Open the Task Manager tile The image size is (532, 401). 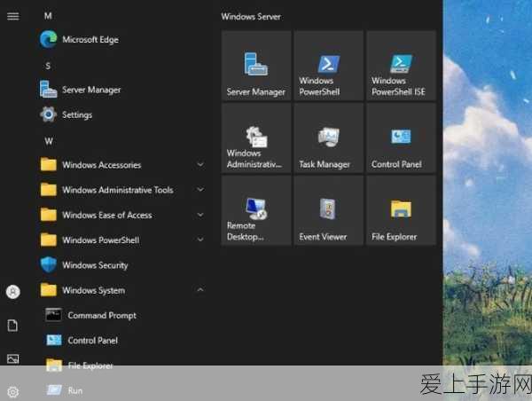click(328, 138)
